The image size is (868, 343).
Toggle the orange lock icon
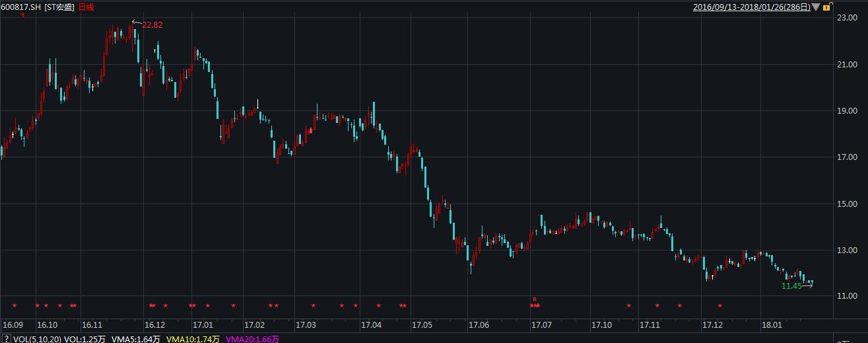826,7
